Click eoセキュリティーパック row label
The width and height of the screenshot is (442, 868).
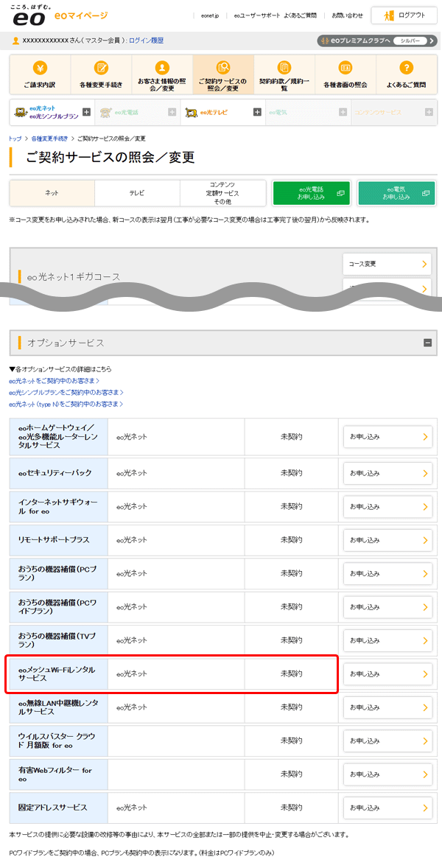point(55,473)
